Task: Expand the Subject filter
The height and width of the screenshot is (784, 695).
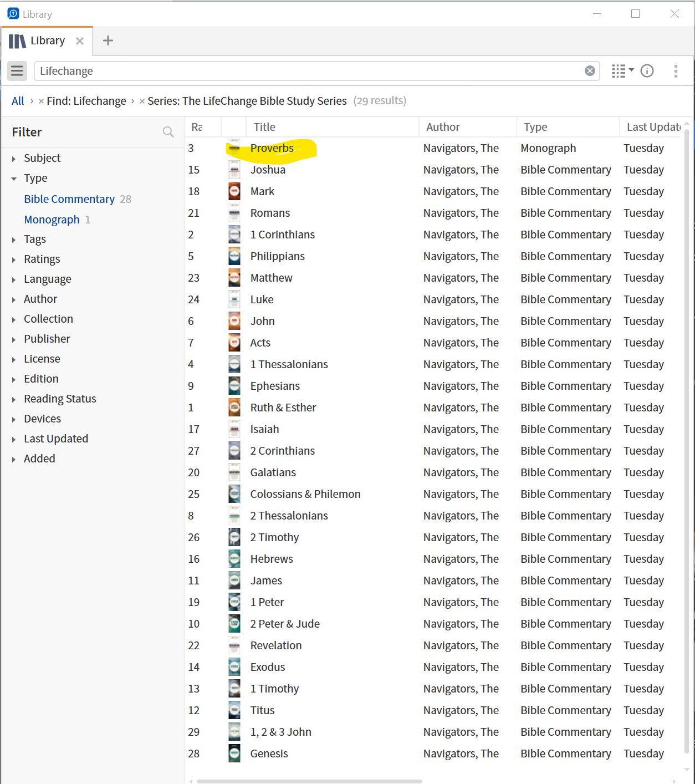Action: [14, 159]
